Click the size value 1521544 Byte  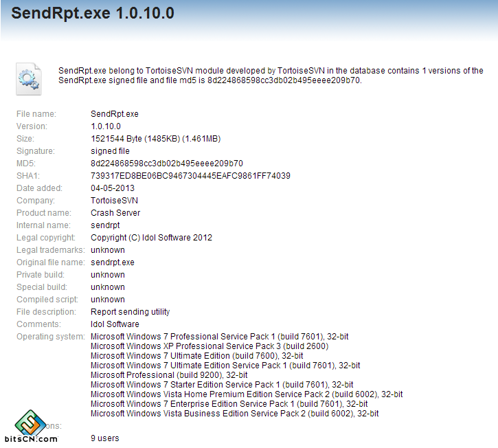(x=156, y=139)
